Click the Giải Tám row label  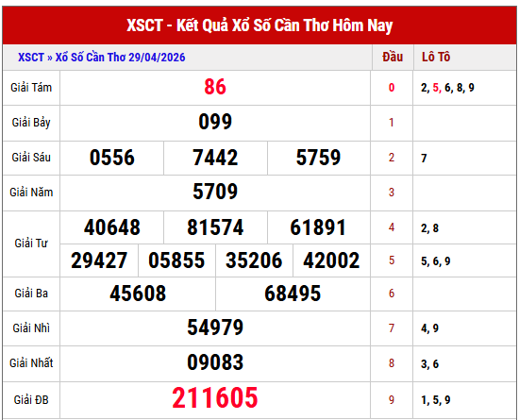pyautogui.click(x=31, y=88)
